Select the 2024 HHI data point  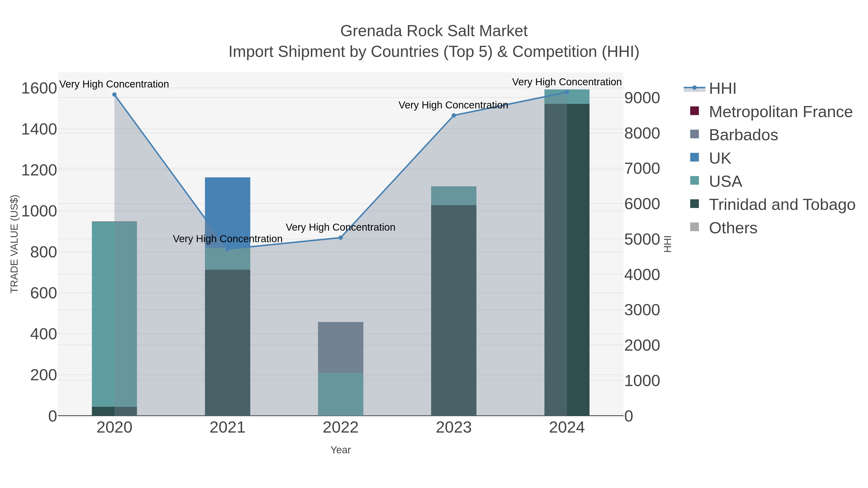pos(567,92)
